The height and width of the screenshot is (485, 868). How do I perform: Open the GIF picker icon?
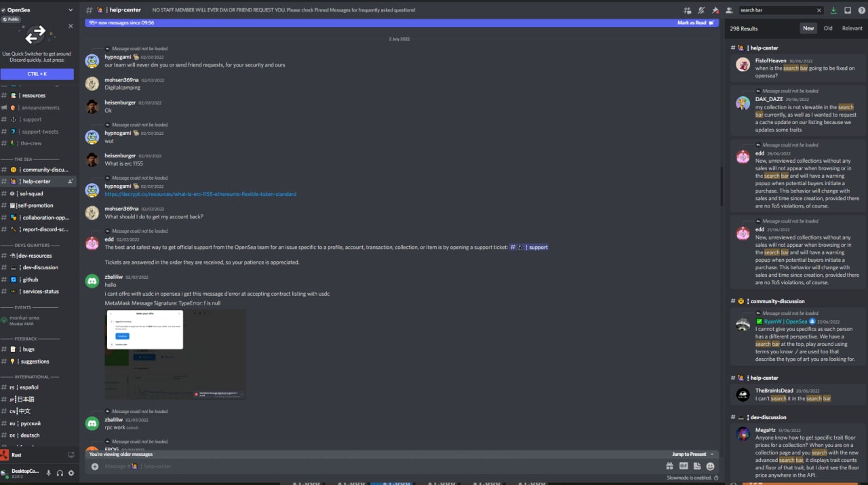[683, 466]
